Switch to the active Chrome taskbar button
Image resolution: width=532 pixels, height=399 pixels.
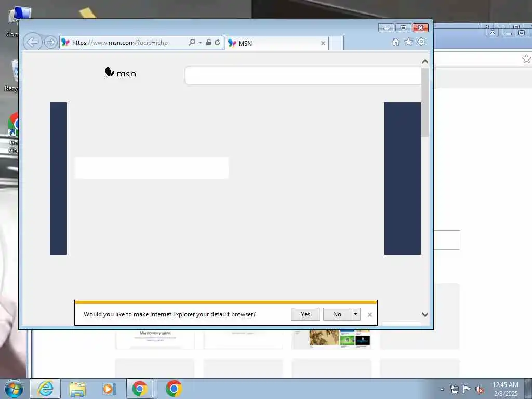(x=140, y=389)
